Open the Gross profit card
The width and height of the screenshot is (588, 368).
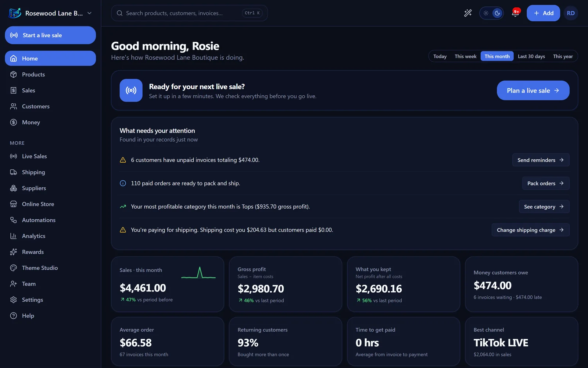(286, 284)
